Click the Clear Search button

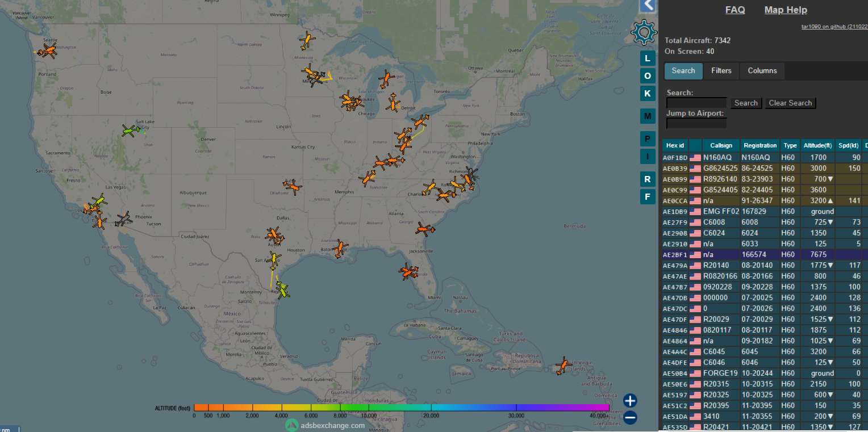pos(790,103)
